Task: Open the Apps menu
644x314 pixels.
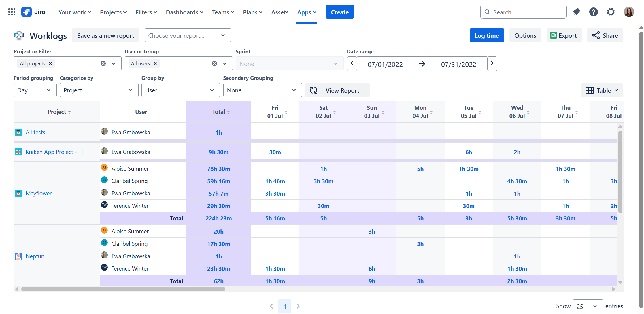Action: click(x=307, y=12)
